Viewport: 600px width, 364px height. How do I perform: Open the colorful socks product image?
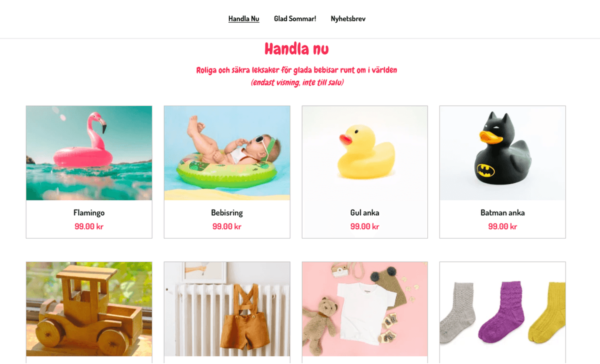coord(502,309)
